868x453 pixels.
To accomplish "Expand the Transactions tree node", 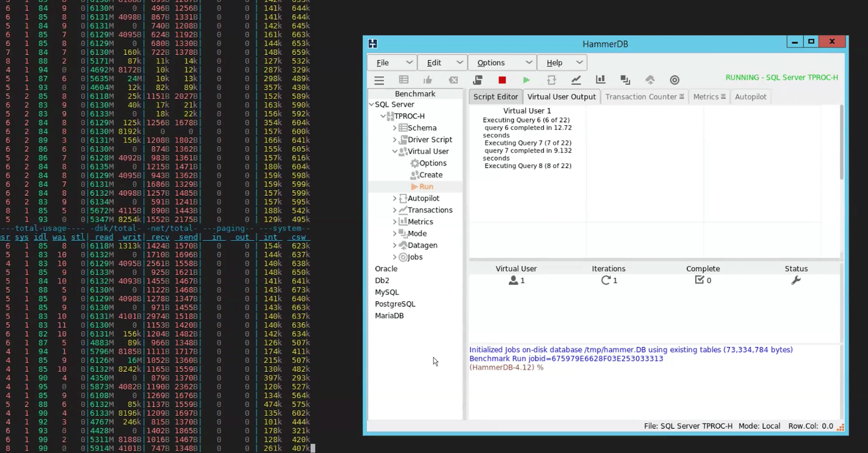I will pyautogui.click(x=395, y=210).
